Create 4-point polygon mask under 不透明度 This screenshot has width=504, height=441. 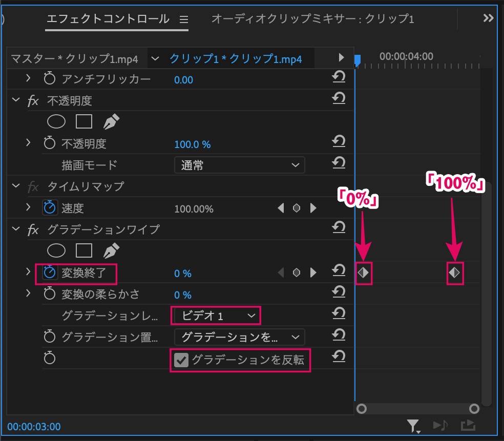pos(84,121)
